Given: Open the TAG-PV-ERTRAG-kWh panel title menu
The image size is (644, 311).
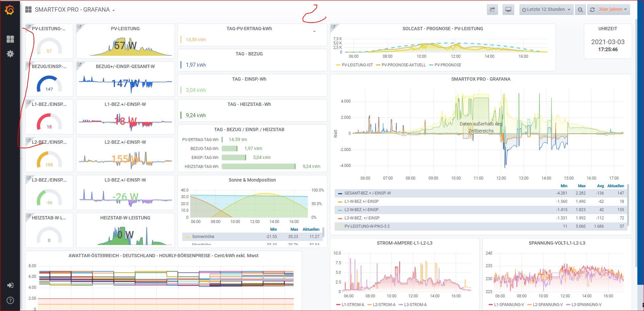Looking at the screenshot, I should [249, 29].
